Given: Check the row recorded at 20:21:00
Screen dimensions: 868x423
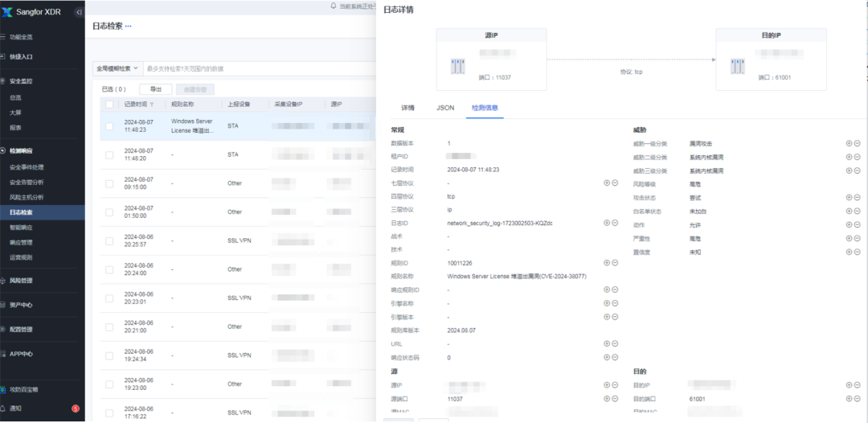Looking at the screenshot, I should pos(109,326).
